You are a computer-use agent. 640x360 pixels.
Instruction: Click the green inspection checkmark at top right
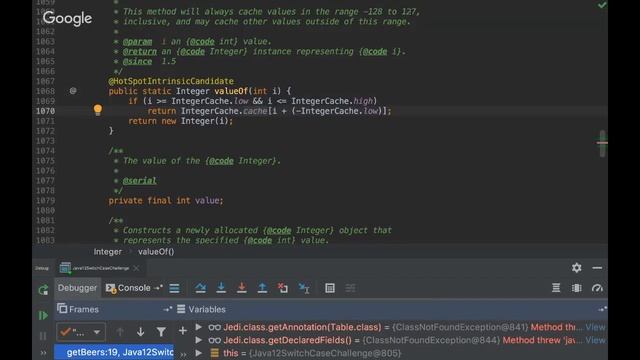click(x=602, y=5)
